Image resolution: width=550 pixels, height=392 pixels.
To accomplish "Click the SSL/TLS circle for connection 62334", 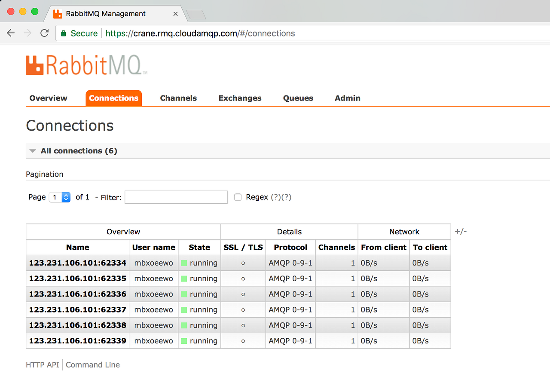I will click(x=243, y=263).
